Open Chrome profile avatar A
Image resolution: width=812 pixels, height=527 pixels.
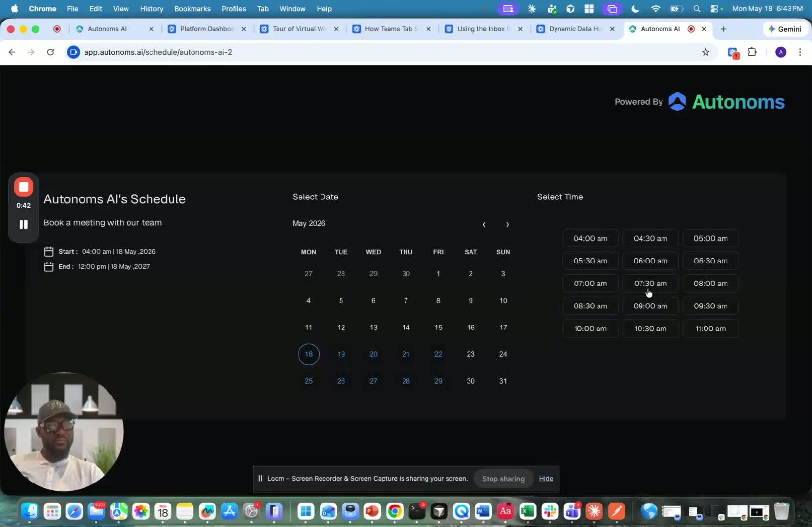(781, 52)
